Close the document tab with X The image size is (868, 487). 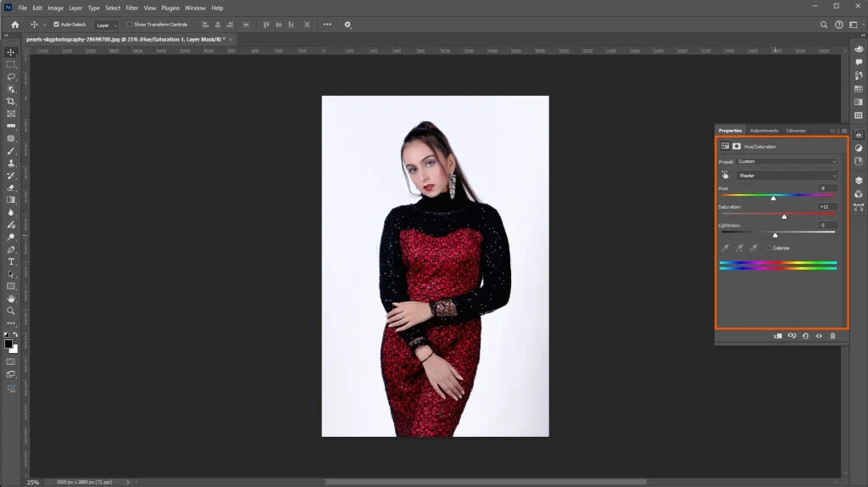pyautogui.click(x=231, y=39)
